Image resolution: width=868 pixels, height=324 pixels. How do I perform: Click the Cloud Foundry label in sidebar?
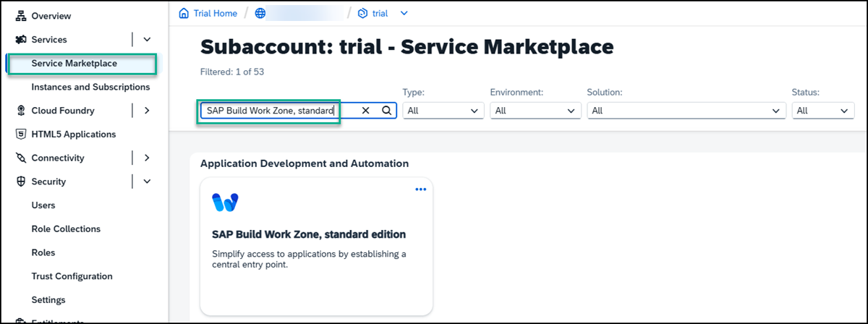(x=63, y=111)
